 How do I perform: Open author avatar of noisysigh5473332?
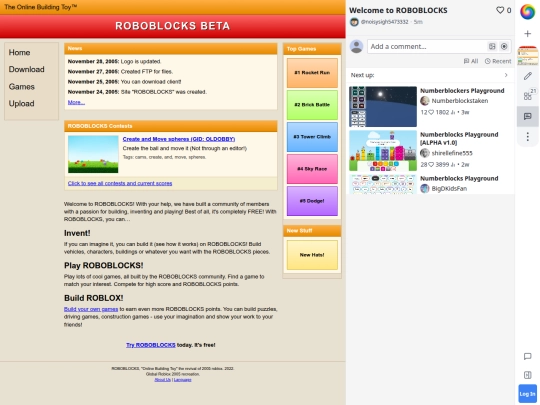pos(354,22)
